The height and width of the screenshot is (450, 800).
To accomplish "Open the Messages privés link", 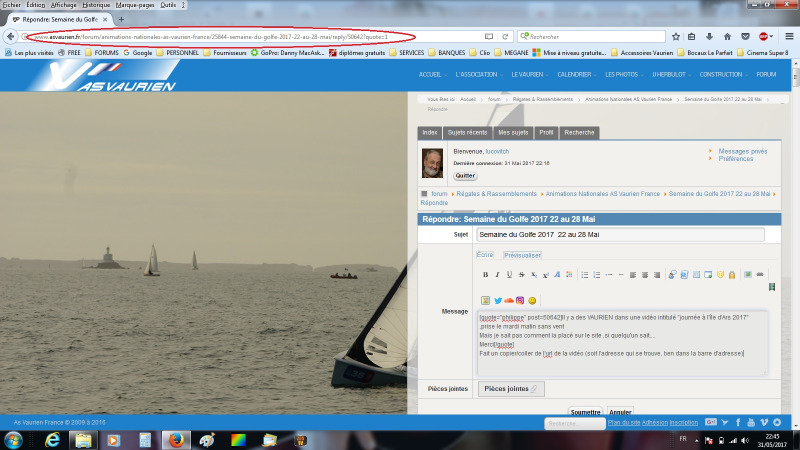I will [742, 151].
